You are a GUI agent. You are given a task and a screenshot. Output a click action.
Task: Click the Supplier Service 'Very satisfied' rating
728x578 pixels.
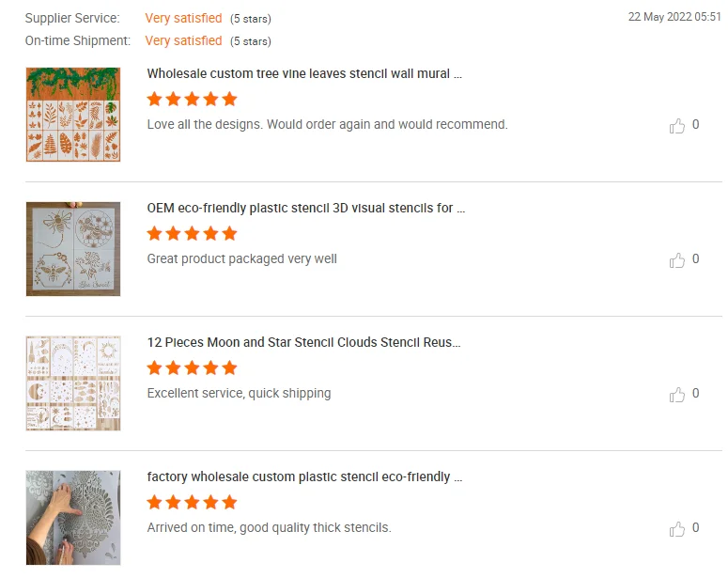183,18
